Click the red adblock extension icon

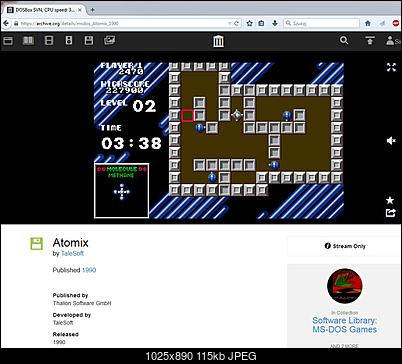pyautogui.click(x=396, y=23)
